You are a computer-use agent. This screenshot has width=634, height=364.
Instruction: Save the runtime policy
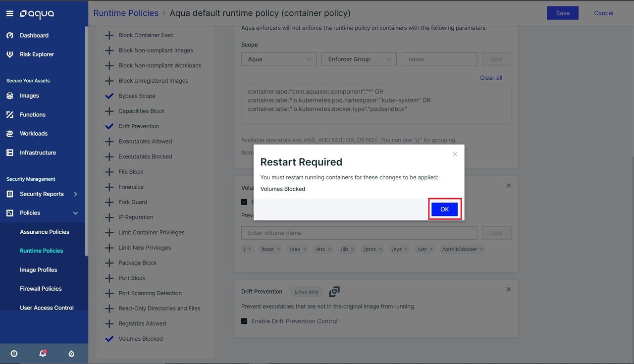tap(563, 13)
